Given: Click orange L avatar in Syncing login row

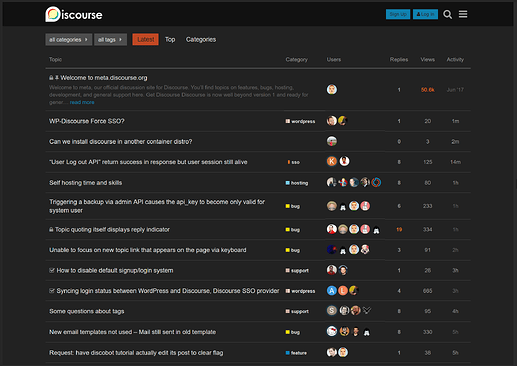Looking at the screenshot, I should click(343, 291).
